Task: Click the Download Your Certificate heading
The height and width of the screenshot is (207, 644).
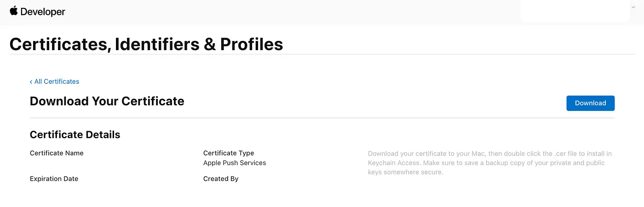Action: (107, 101)
